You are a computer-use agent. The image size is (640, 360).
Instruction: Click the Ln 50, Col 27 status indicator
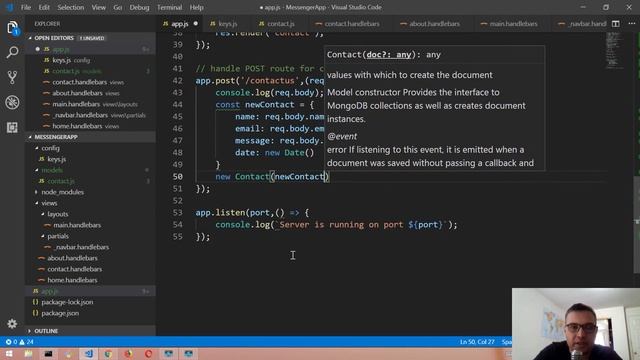click(x=477, y=342)
